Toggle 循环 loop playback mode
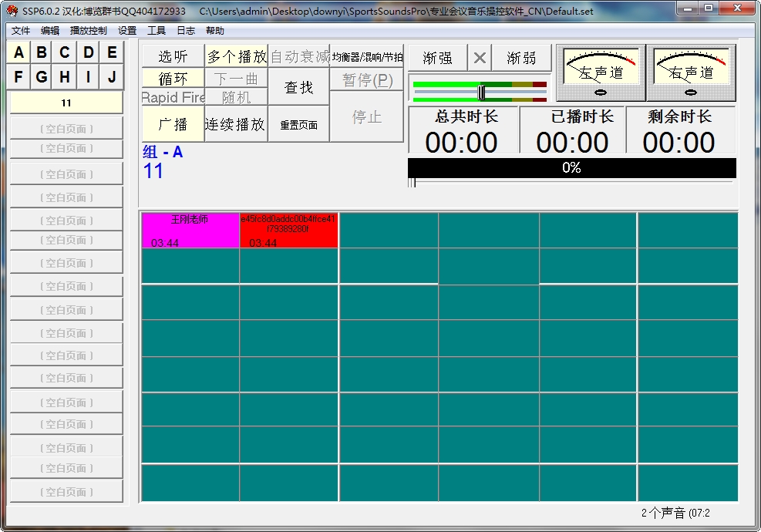Screen dimensions: 761x532 172,78
